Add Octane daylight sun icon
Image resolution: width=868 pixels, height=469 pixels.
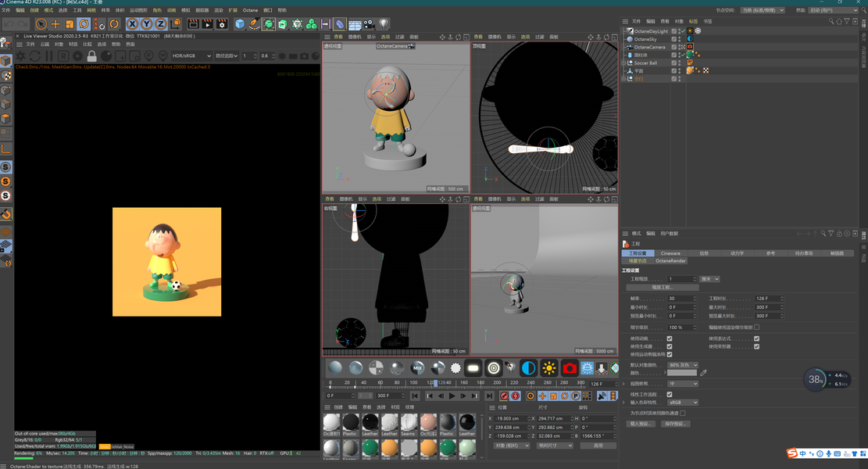548,367
